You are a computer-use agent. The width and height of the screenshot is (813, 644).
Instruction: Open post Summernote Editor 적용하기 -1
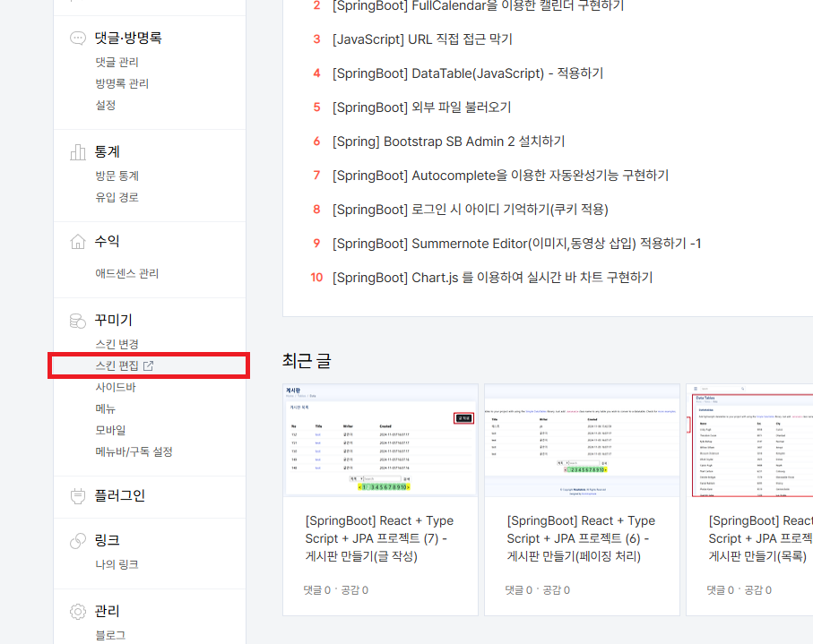(x=516, y=244)
